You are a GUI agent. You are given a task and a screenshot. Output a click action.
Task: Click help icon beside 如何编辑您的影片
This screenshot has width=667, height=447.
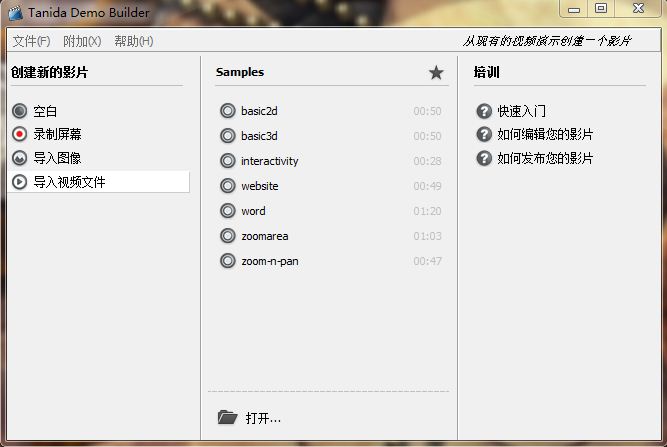(484, 134)
